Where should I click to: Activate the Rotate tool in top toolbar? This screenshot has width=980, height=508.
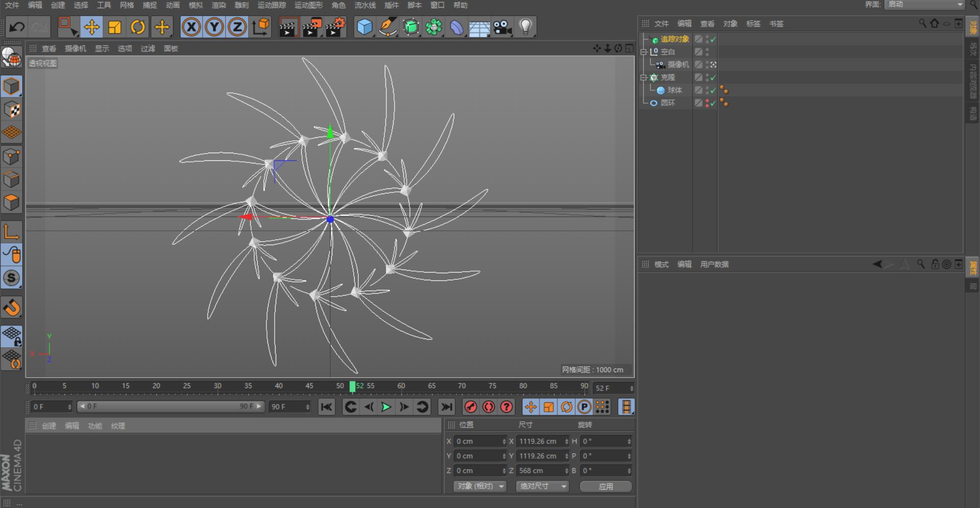(x=138, y=27)
